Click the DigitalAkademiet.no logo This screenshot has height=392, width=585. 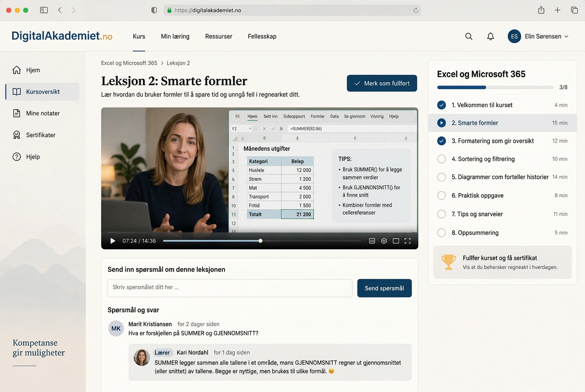point(62,36)
